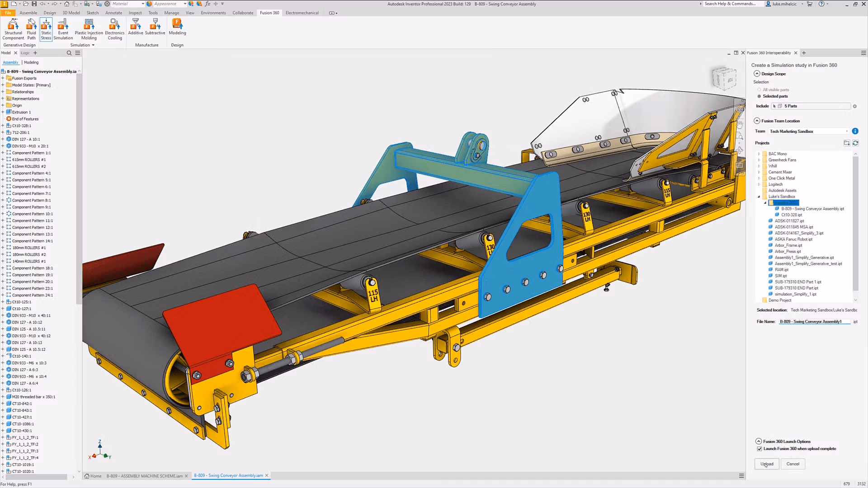Toggle Launch Fusion 360 when upload complete
Image resolution: width=868 pixels, height=488 pixels.
pyautogui.click(x=759, y=449)
